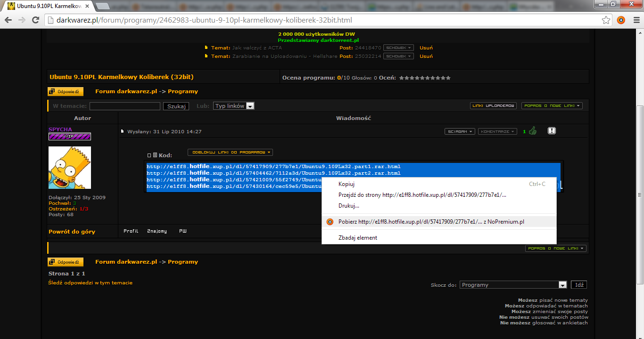644x339 pixels.
Task: Open the 'Skocz do: Programy' combo box
Action: pos(513,285)
